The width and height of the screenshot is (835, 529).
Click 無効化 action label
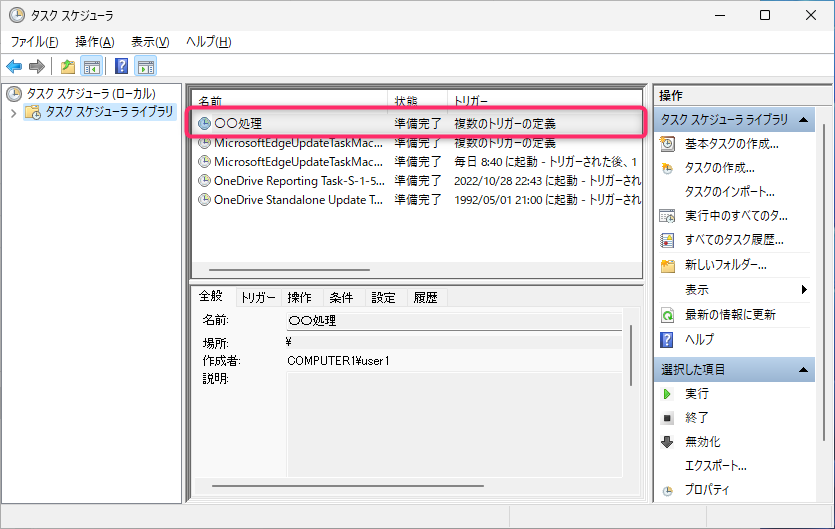click(x=702, y=442)
